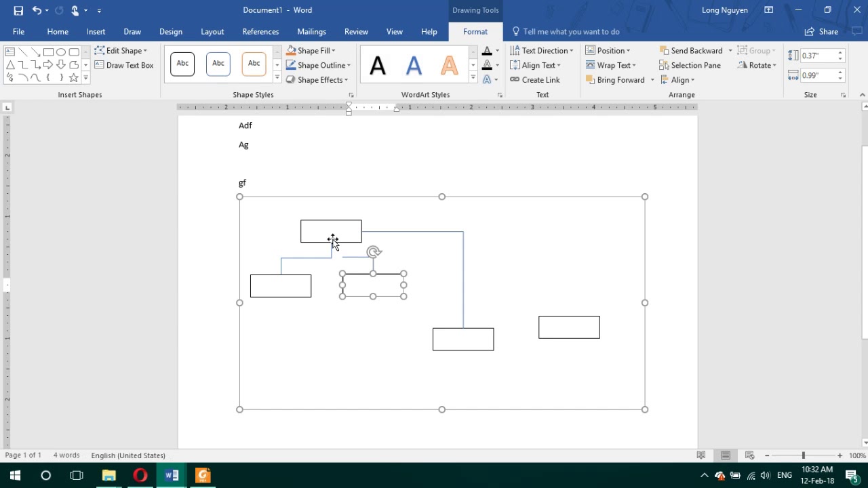Image resolution: width=868 pixels, height=488 pixels.
Task: Click the Share button
Action: pos(821,32)
